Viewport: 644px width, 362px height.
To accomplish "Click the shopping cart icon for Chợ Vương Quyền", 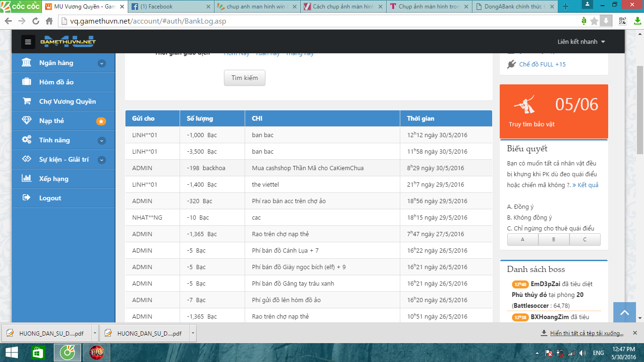I will (x=27, y=101).
